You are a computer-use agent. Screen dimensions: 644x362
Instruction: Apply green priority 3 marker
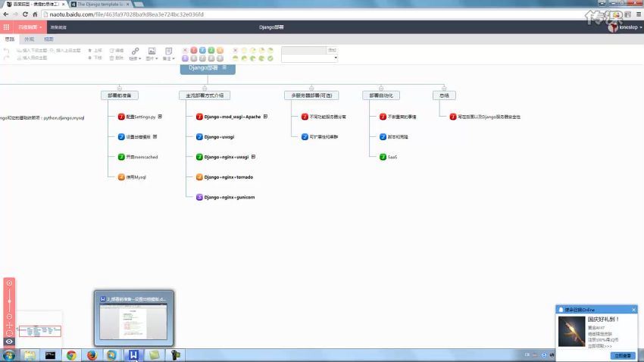pos(211,50)
